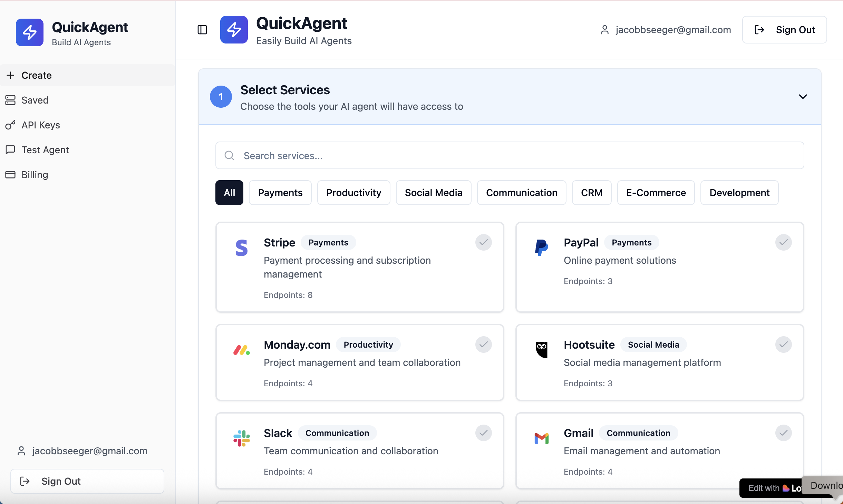The height and width of the screenshot is (504, 843).
Task: Toggle the Stripe service checkmark
Action: (x=483, y=242)
